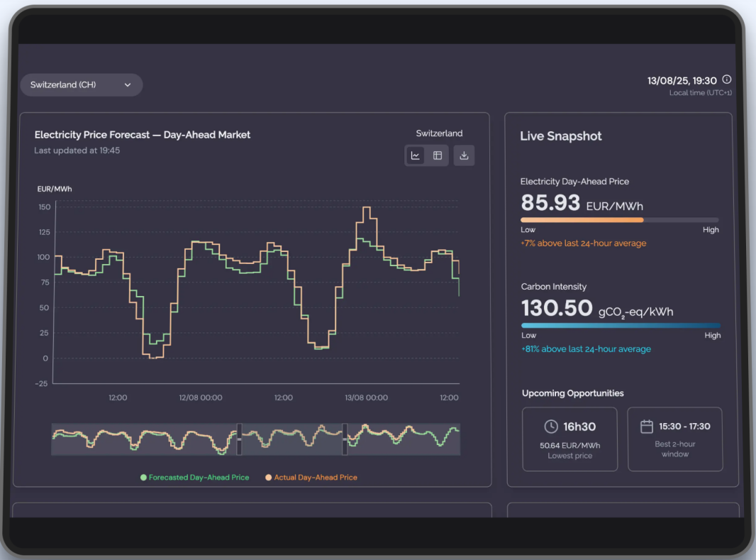Screen dimensions: 756x560
Task: Click the info icon beside the date and time
Action: [x=727, y=79]
